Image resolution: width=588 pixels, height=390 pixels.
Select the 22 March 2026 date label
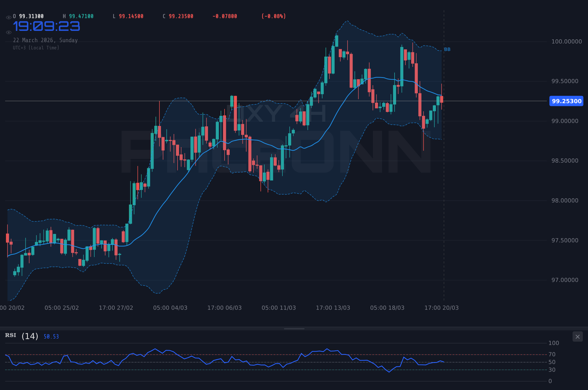46,40
